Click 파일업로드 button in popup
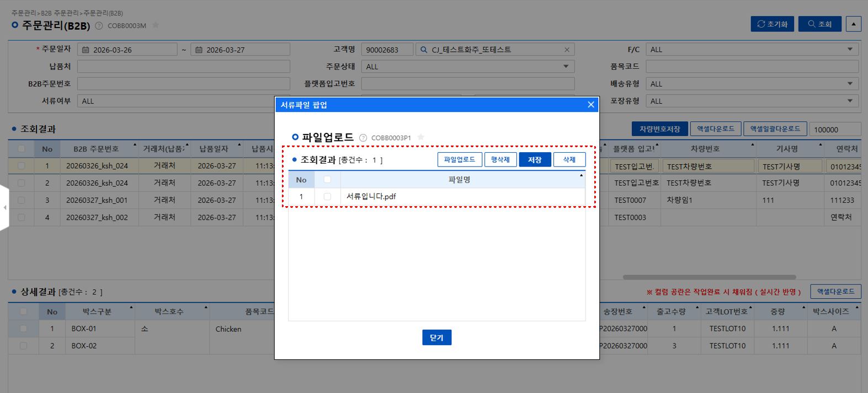Image resolution: width=868 pixels, height=393 pixels. 460,159
